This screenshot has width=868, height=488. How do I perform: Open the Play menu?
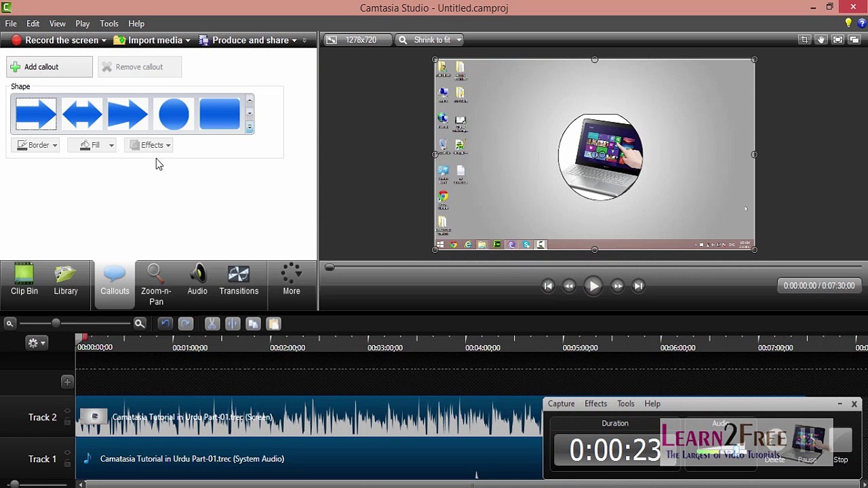[x=83, y=24]
